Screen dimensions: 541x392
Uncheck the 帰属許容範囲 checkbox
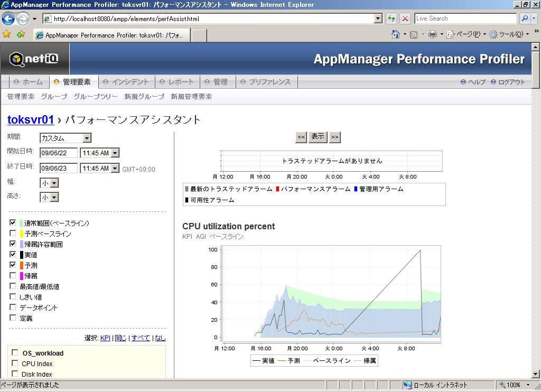[x=13, y=244]
